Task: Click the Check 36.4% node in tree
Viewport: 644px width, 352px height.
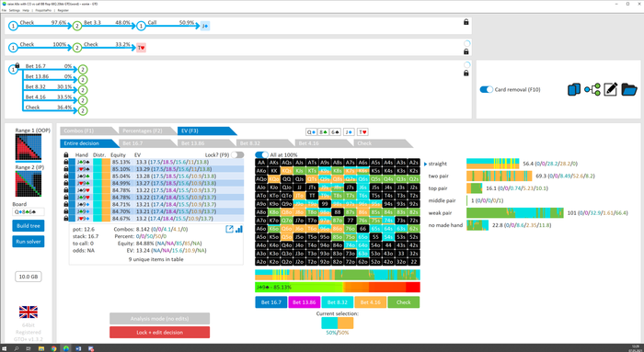Action: tap(83, 111)
